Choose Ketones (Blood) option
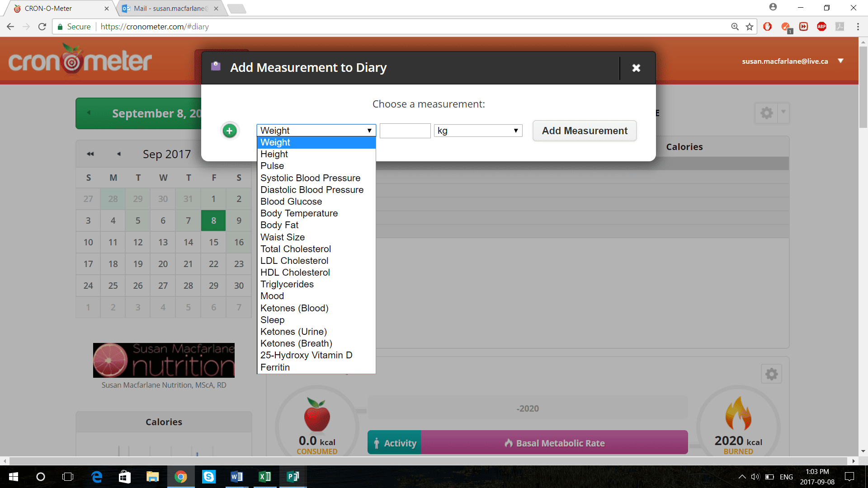 pos(316,308)
